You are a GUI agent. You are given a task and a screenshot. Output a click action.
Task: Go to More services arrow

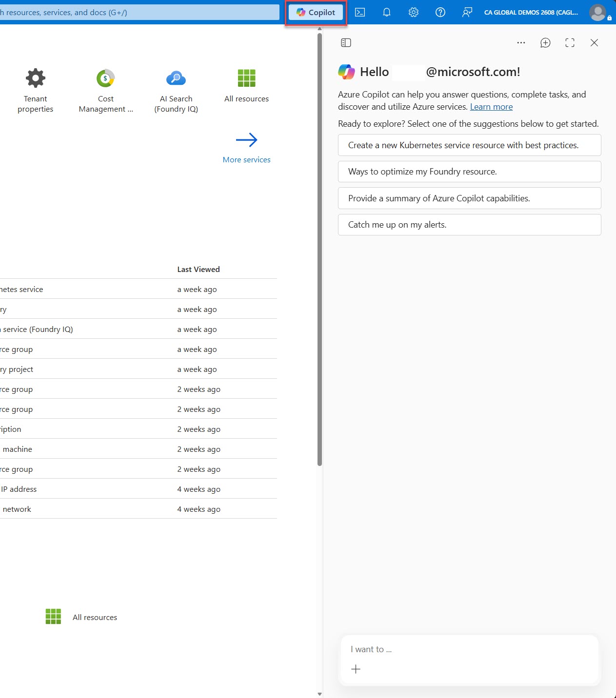[247, 140]
